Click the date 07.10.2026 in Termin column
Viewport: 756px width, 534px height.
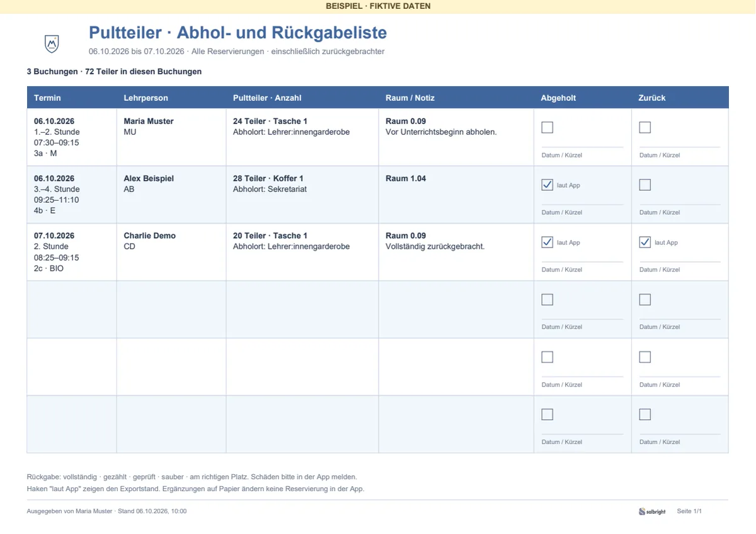(x=54, y=236)
